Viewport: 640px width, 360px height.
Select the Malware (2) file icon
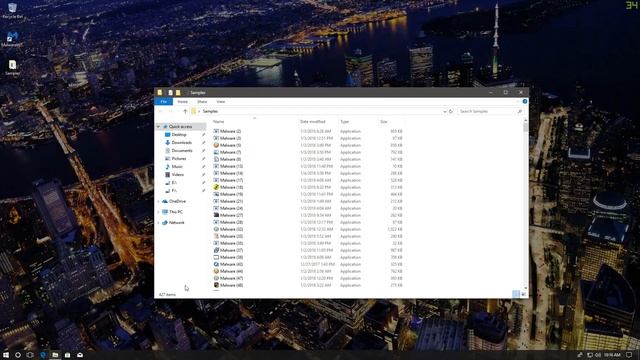pyautogui.click(x=216, y=131)
